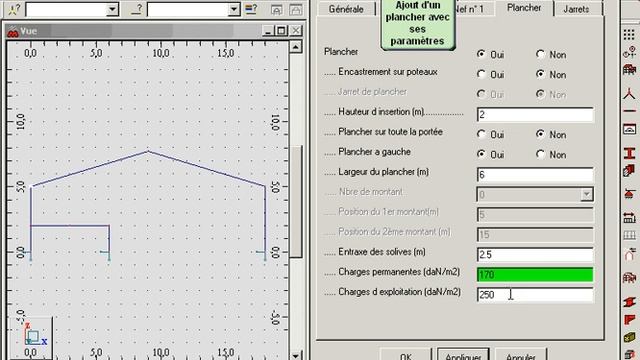The height and width of the screenshot is (360, 640).
Task: Switch to the Générale tab
Action: click(347, 9)
